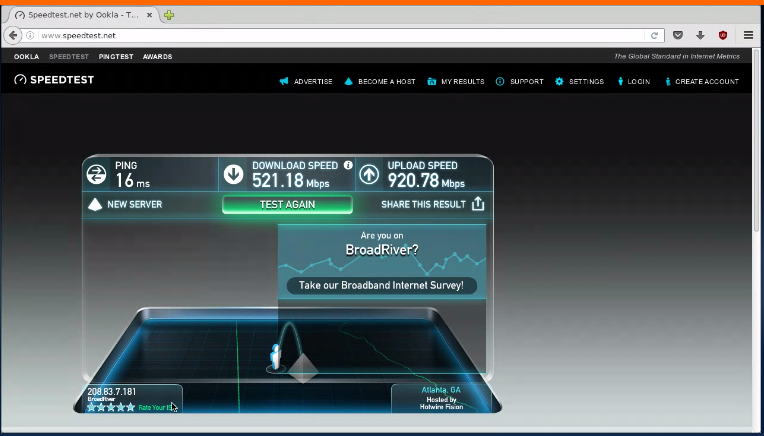Click the browser back arrow button
Screen dimensions: 764x436
(13, 35)
